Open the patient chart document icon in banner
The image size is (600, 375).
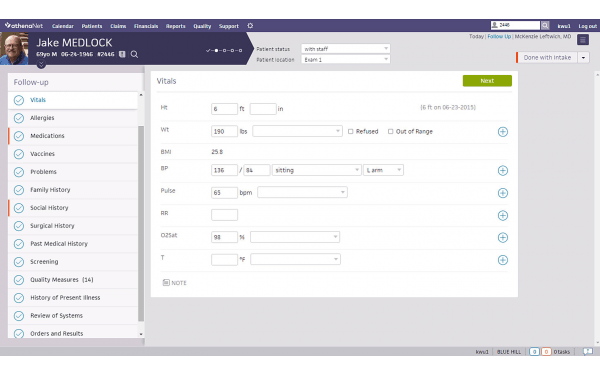pos(122,54)
